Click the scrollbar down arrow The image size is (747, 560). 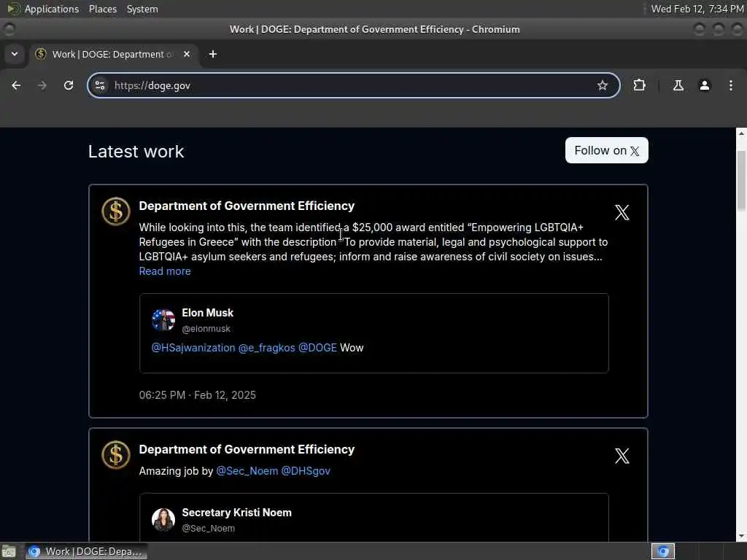741,537
